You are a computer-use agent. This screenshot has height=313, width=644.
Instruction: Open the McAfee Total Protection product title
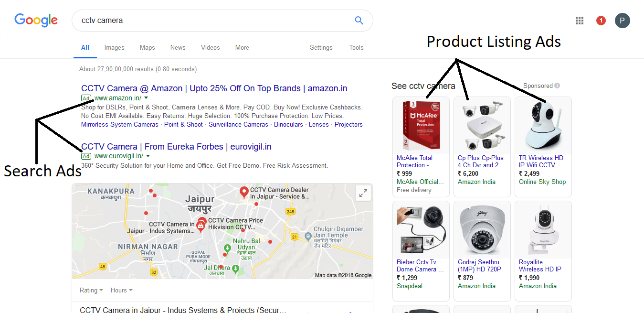(415, 162)
